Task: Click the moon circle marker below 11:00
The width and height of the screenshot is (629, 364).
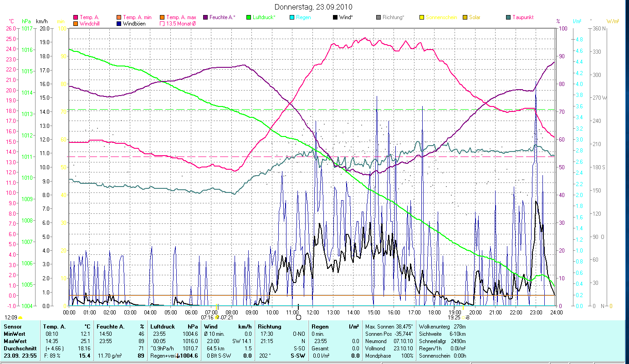Action: pos(298,317)
